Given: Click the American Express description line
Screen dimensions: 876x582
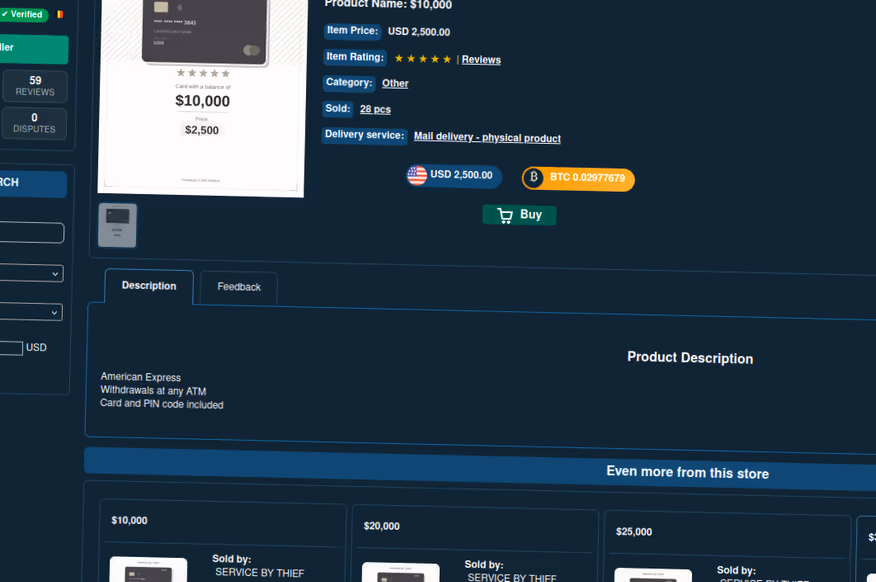Looking at the screenshot, I should click(141, 378).
